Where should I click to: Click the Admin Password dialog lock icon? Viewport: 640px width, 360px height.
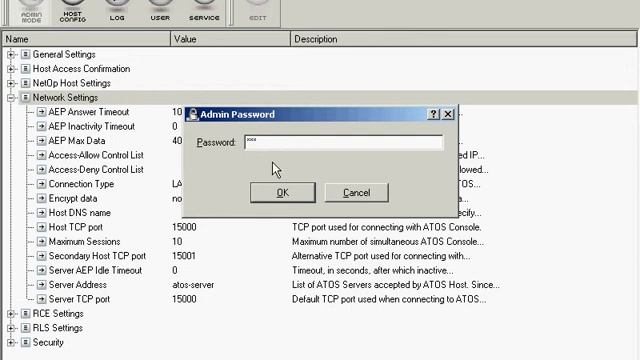tap(193, 114)
